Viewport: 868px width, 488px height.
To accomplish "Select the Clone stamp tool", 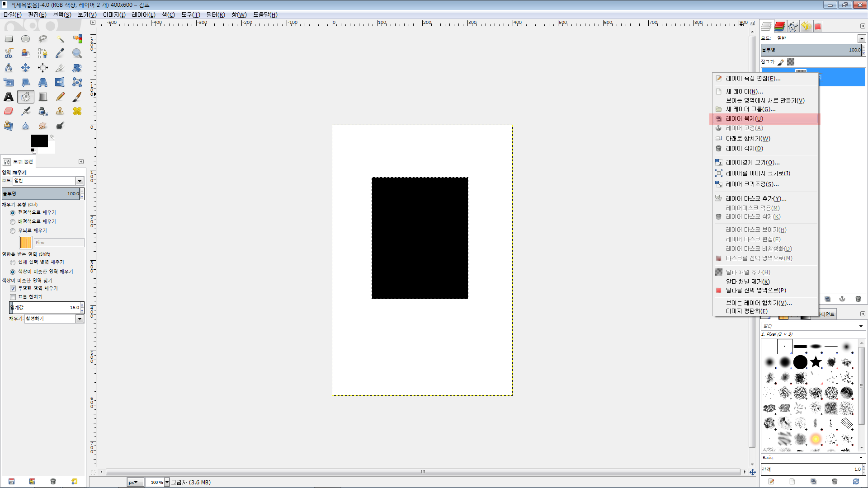I will (60, 111).
